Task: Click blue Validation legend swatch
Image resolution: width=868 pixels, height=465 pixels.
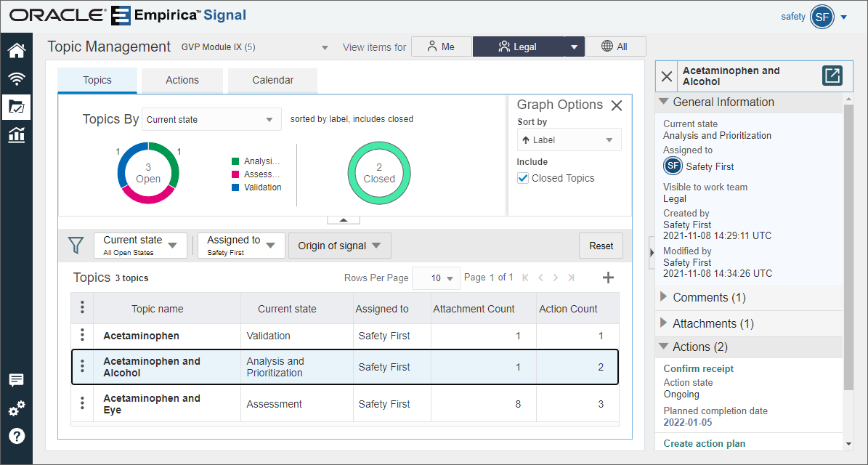Action: pyautogui.click(x=235, y=187)
